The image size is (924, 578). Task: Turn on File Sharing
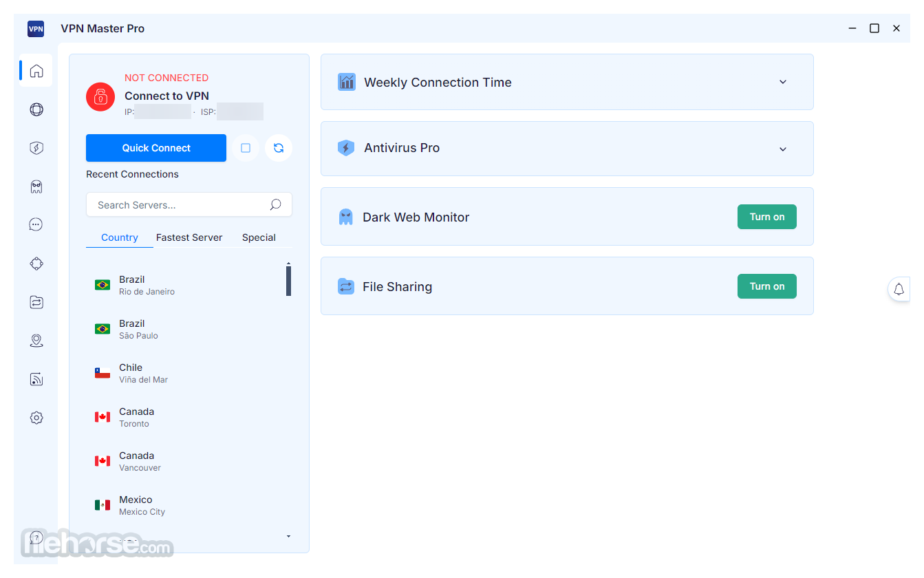pos(767,286)
